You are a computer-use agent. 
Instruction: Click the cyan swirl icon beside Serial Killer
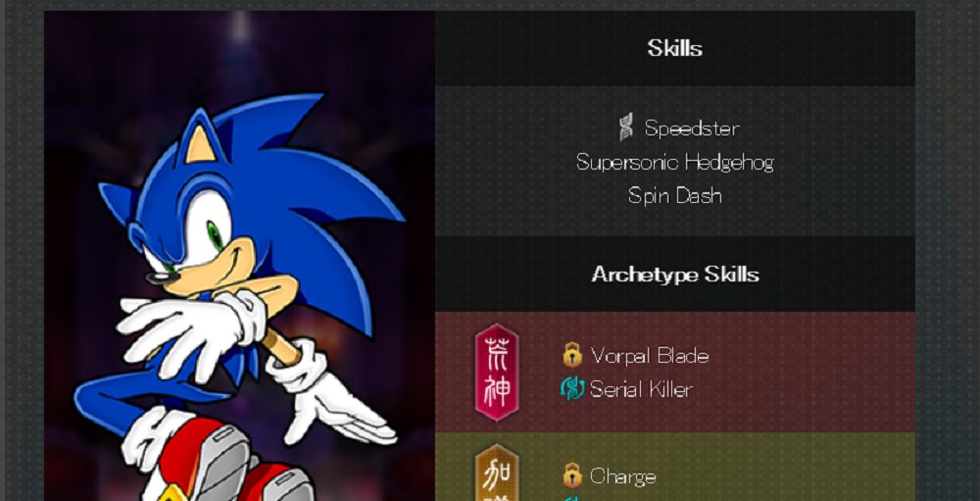tap(572, 389)
